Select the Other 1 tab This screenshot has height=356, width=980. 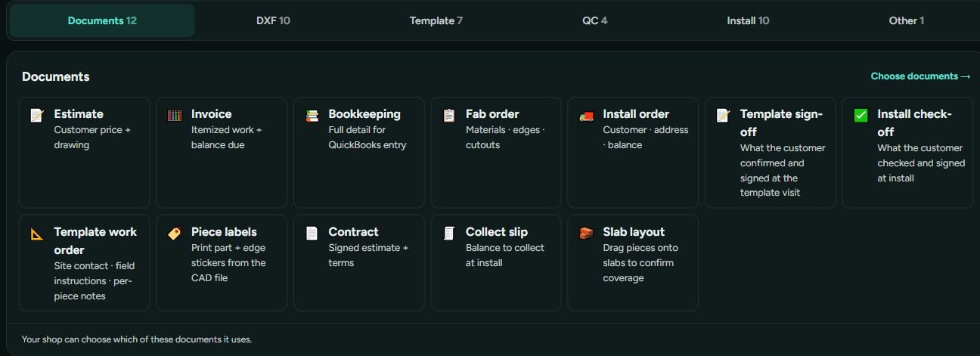(906, 20)
